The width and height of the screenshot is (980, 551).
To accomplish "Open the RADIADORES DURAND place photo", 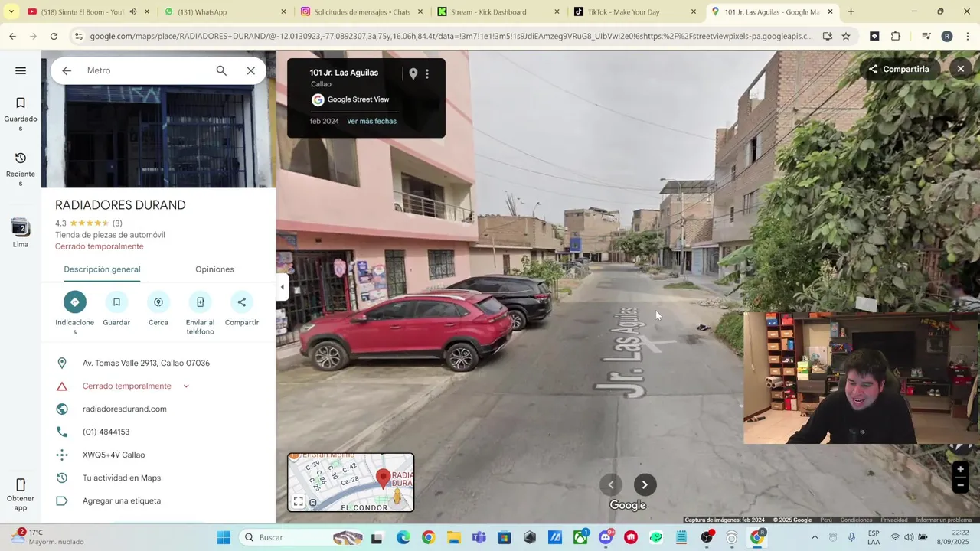I will (158, 136).
